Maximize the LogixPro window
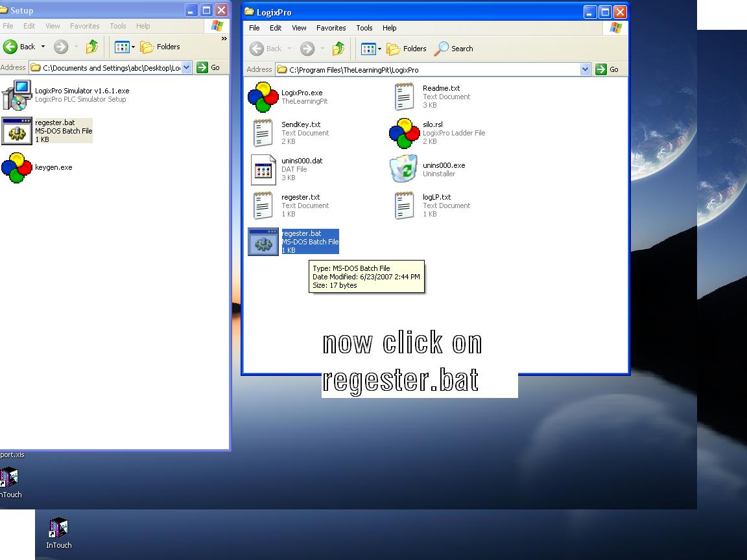 pos(604,12)
